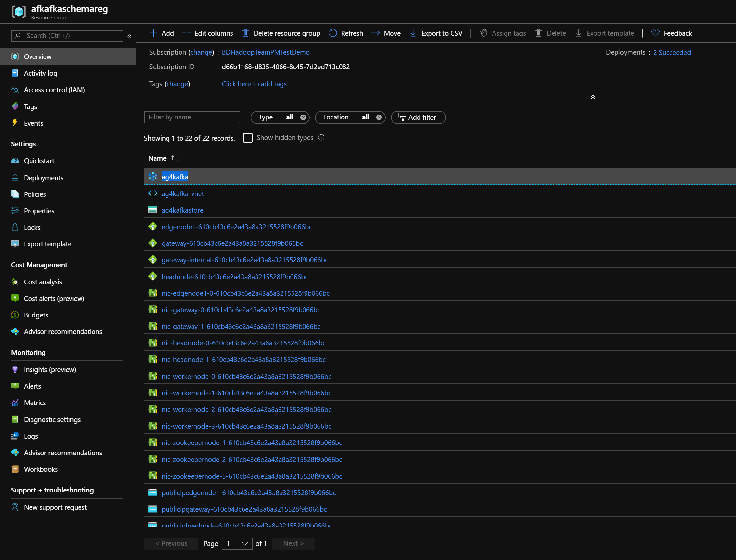Open 2 Succeeded deployments link
Screen dimensions: 736x560
[672, 52]
